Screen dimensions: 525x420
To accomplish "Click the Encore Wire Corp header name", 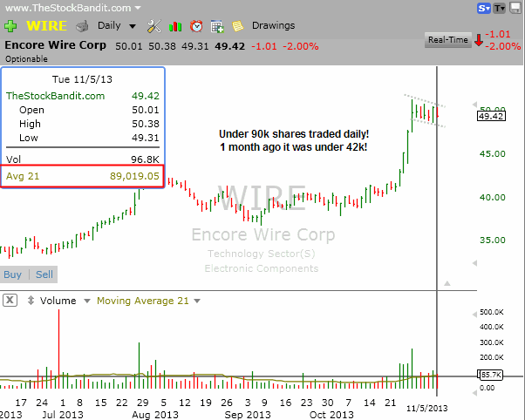I will click(x=55, y=45).
